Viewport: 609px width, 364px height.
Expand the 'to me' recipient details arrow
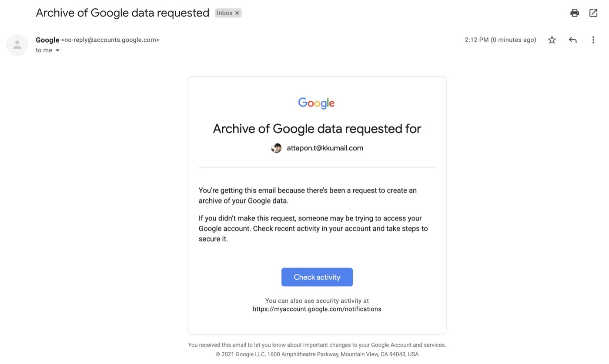(57, 50)
